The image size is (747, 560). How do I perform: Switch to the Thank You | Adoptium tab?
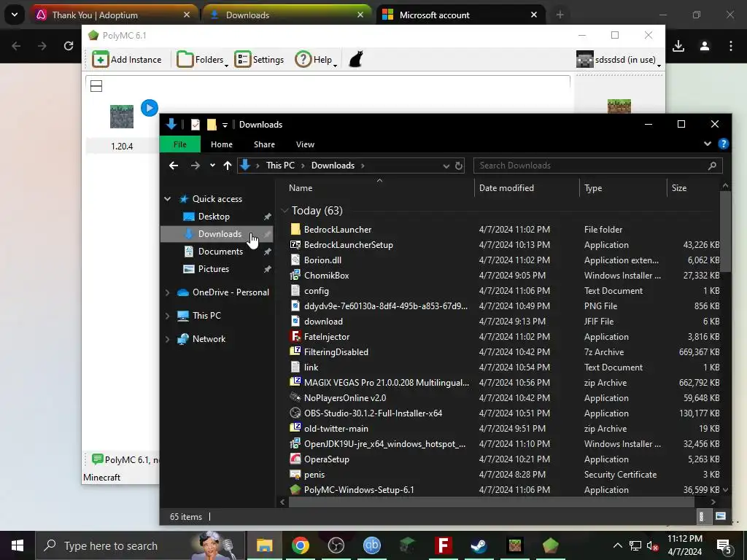115,15
